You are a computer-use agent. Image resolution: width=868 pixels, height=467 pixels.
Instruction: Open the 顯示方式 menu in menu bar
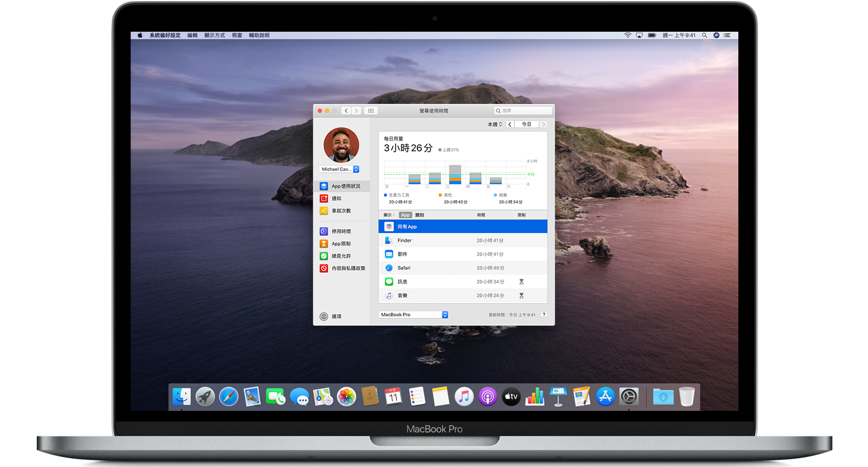click(x=214, y=35)
